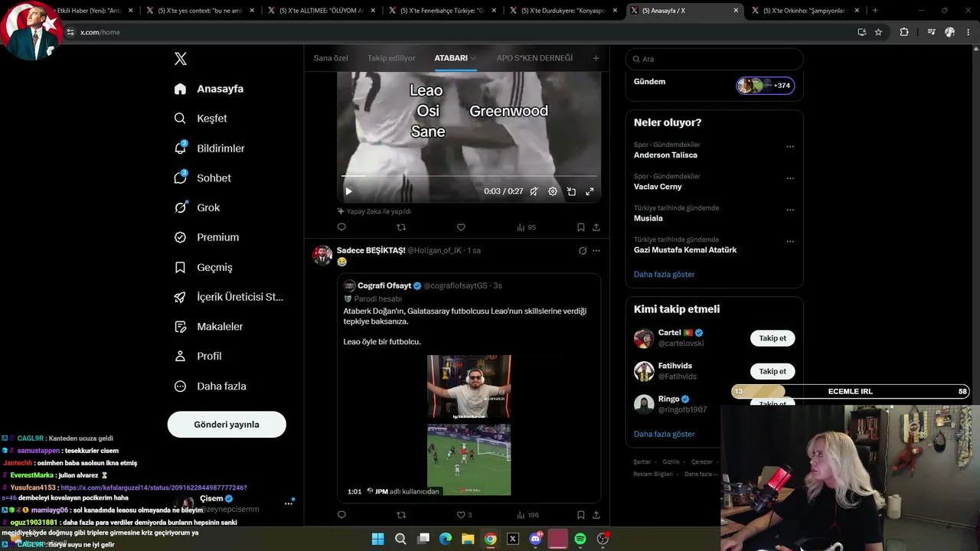
Task: Reply to the post with 95 views
Action: click(341, 227)
